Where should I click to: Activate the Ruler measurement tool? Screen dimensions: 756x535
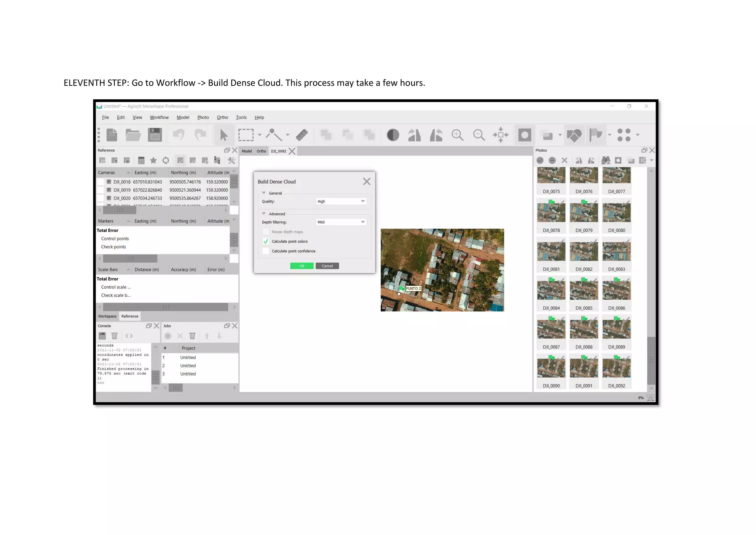point(302,135)
